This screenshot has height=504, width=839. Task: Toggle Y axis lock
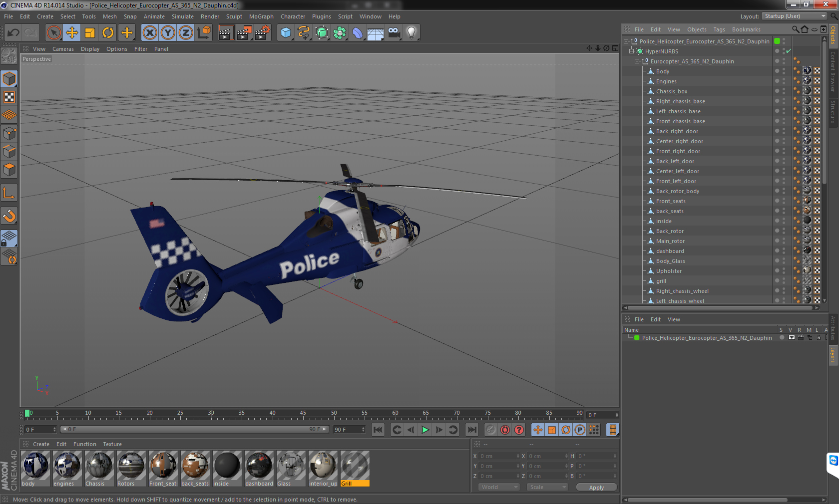point(168,33)
